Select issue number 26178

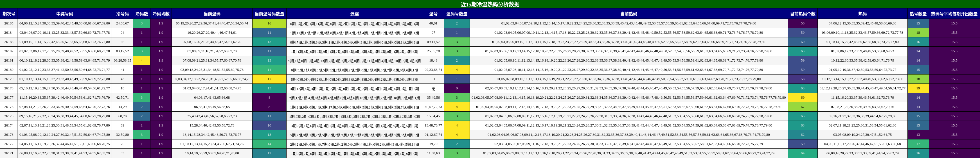(x=9, y=88)
